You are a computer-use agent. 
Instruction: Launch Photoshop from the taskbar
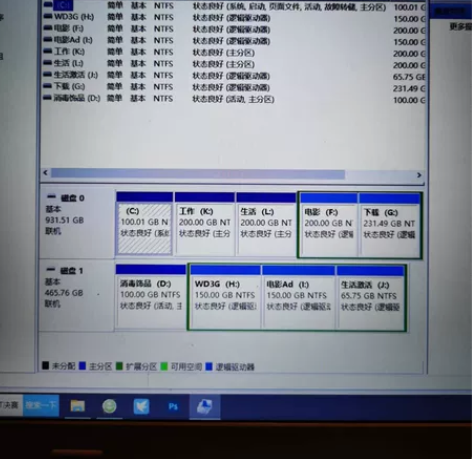173,406
